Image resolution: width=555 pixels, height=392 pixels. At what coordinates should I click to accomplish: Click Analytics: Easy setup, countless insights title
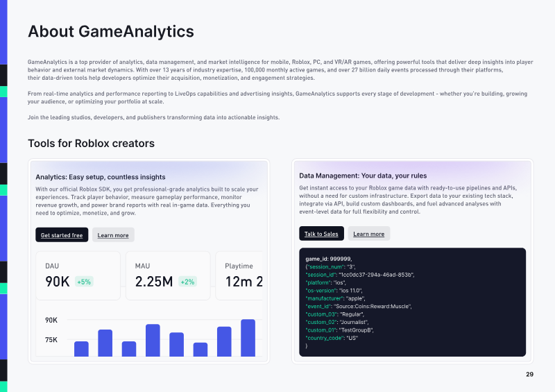(x=101, y=177)
